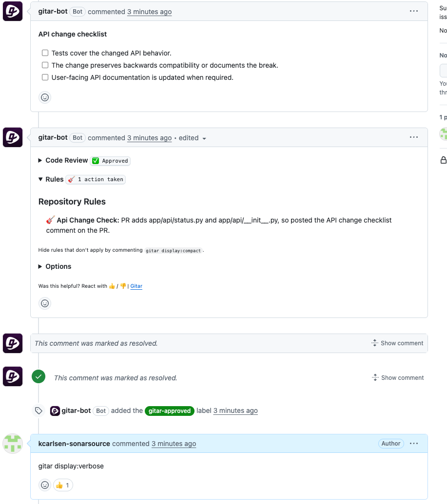Add emoji reaction to gitar display:verbose comment
This screenshot has height=504, width=447.
click(x=45, y=485)
